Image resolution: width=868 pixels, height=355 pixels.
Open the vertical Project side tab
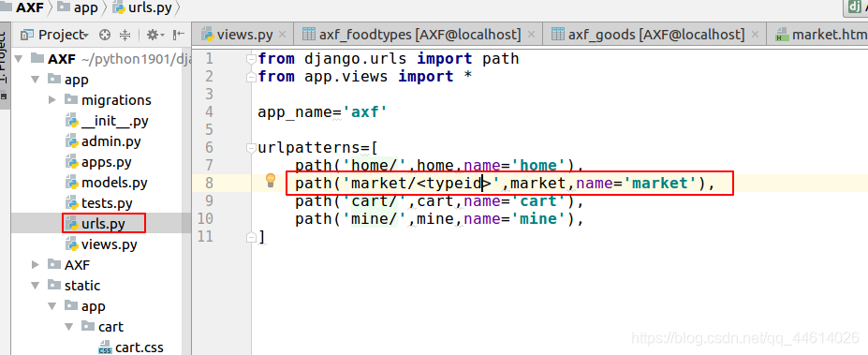(5, 63)
